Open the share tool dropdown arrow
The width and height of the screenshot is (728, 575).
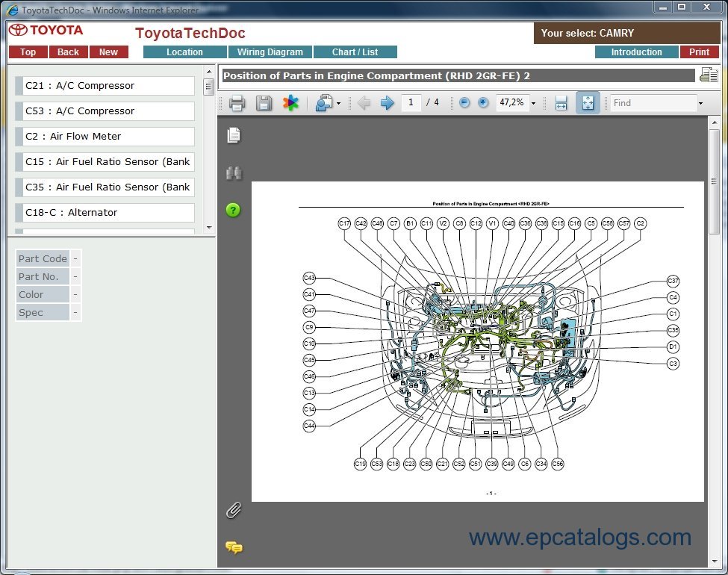[338, 103]
